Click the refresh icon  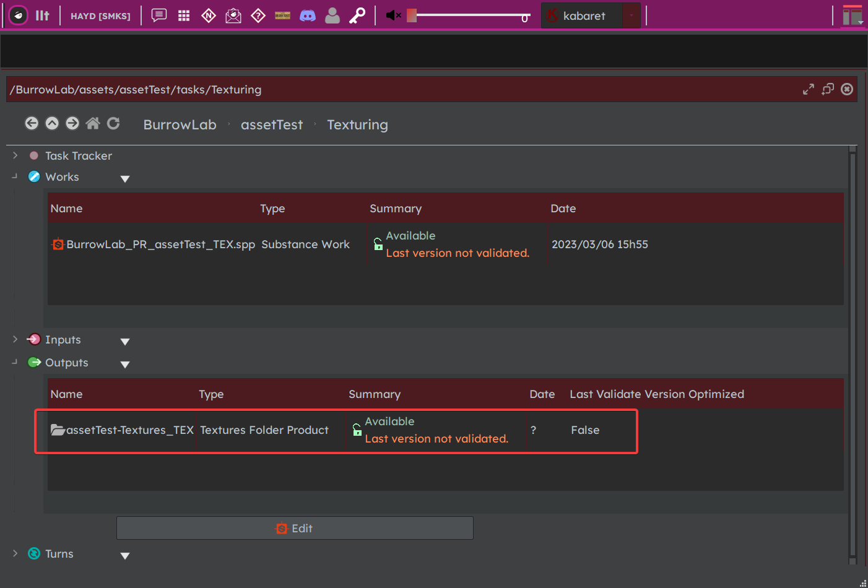pyautogui.click(x=113, y=123)
